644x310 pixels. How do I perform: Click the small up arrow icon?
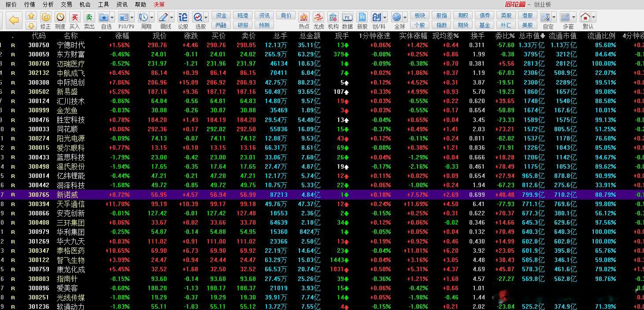tap(31, 16)
